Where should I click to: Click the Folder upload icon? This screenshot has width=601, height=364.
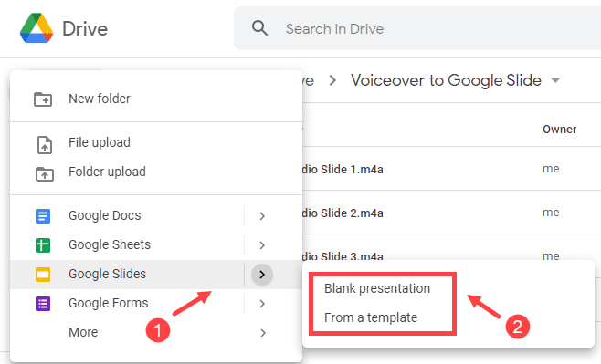(x=45, y=173)
